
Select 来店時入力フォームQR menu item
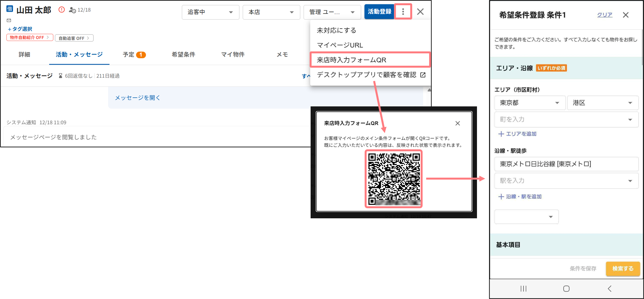tap(371, 60)
